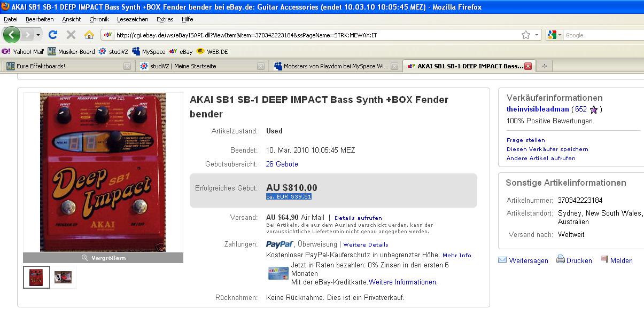The image size is (644, 309).
Task: Open the Musiker-Board bookmark
Action: click(71, 52)
